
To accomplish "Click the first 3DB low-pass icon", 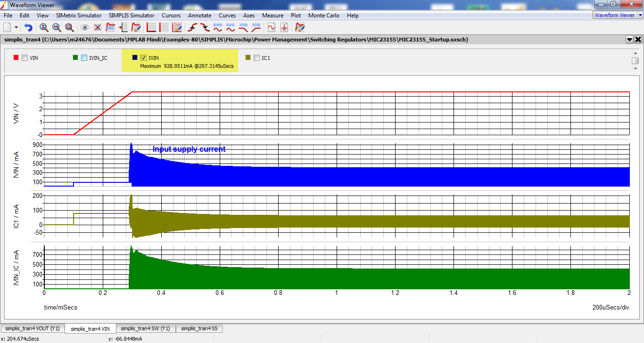I will pyautogui.click(x=243, y=27).
